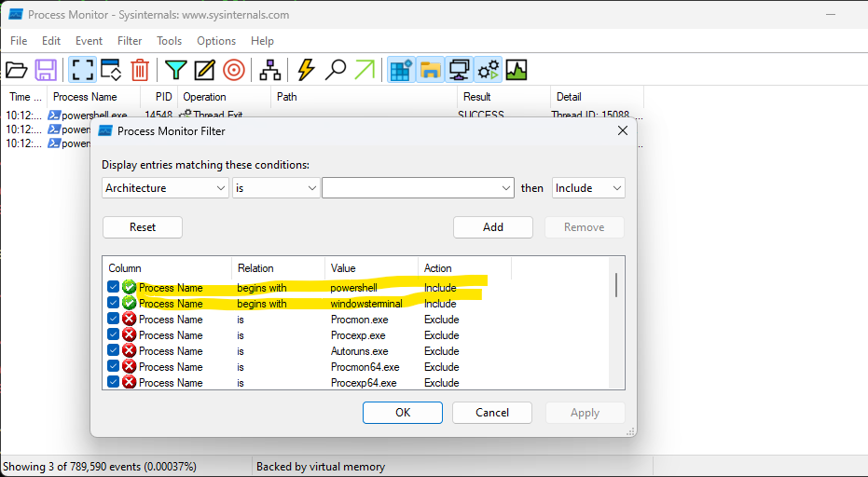Click the lightning bolt icon in the toolbar
Screen dimensions: 868x477
(x=306, y=70)
